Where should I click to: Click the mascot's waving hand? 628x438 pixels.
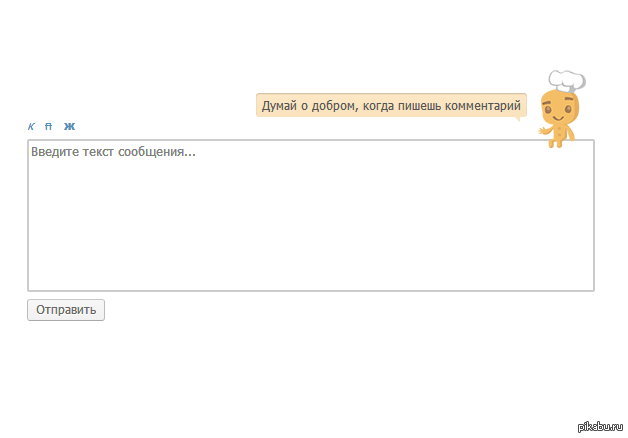coord(544,131)
